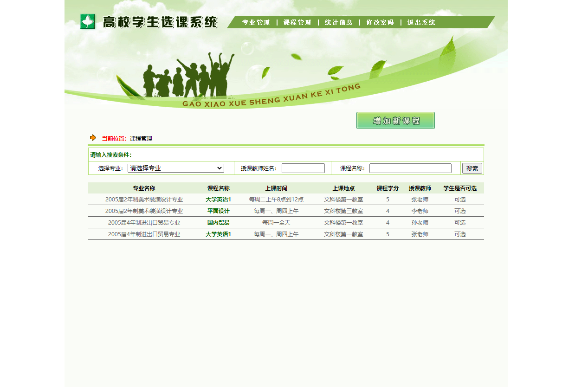Click 可选 in the 国内贸易 row

click(460, 222)
